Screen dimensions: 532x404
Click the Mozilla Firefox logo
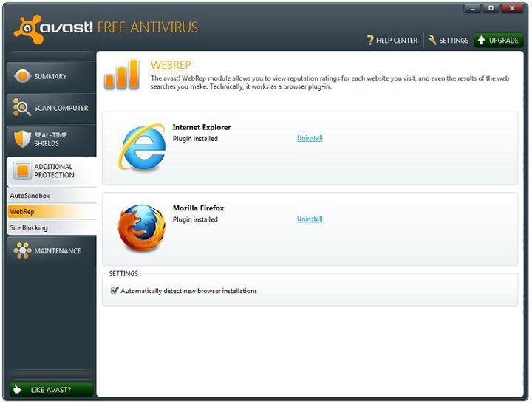point(142,227)
